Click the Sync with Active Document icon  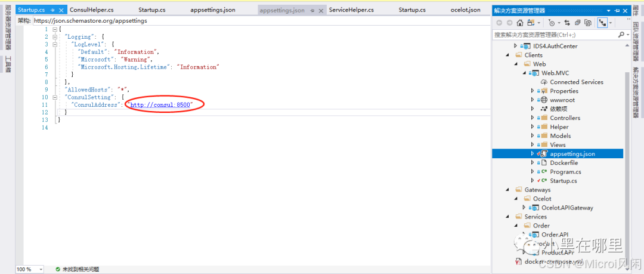pyautogui.click(x=567, y=23)
